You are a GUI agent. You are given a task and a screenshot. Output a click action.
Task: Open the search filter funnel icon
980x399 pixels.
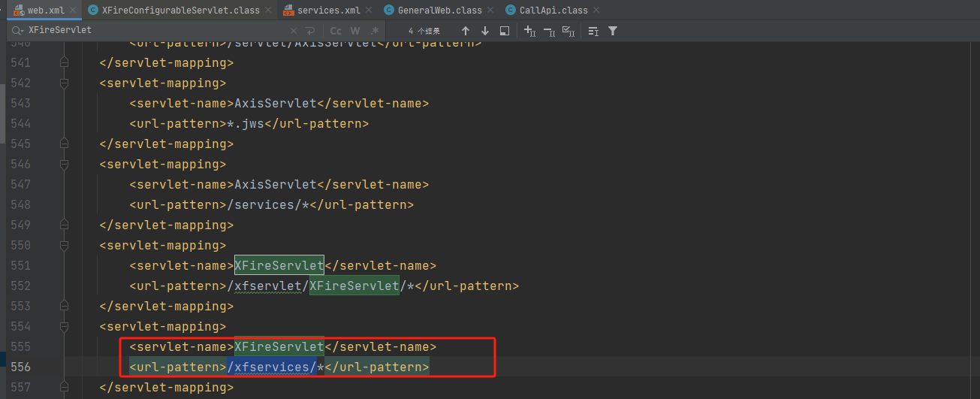coord(613,31)
